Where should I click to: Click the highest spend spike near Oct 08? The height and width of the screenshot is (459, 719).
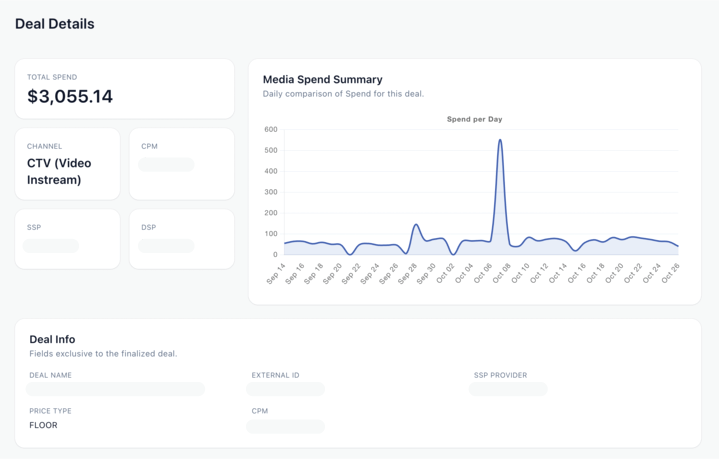click(500, 141)
